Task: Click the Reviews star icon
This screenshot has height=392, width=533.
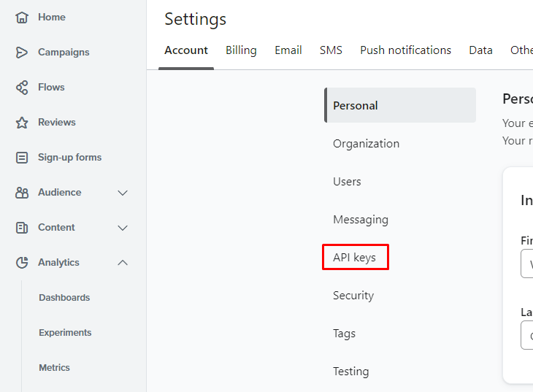Action: (22, 123)
